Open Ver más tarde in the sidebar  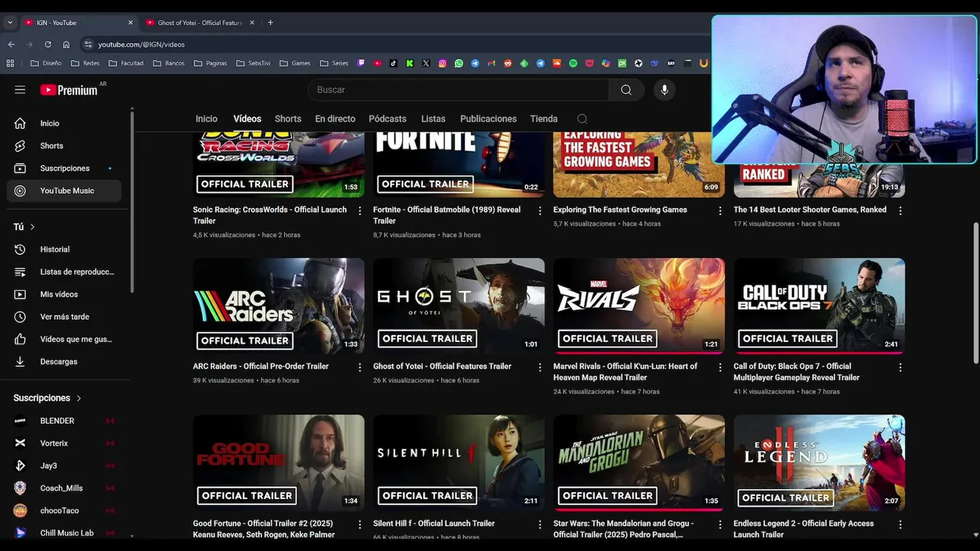[64, 317]
